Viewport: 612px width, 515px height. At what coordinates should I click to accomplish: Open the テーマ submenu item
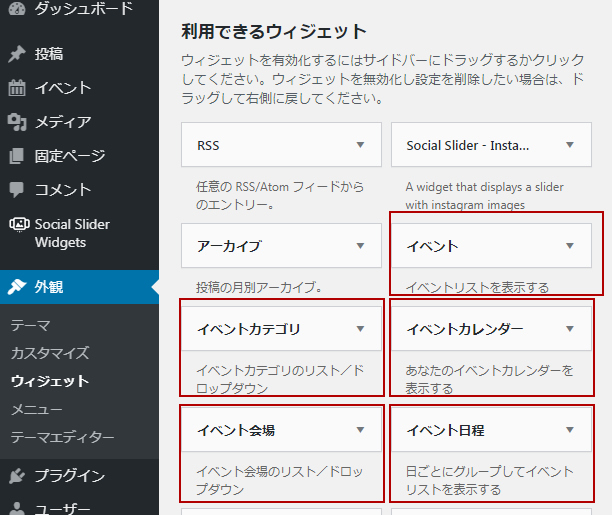[x=30, y=325]
